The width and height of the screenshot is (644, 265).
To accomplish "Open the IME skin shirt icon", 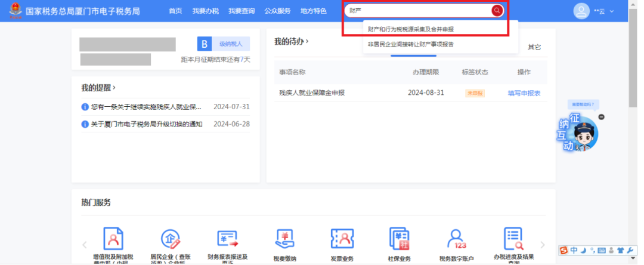I will tap(620, 250).
